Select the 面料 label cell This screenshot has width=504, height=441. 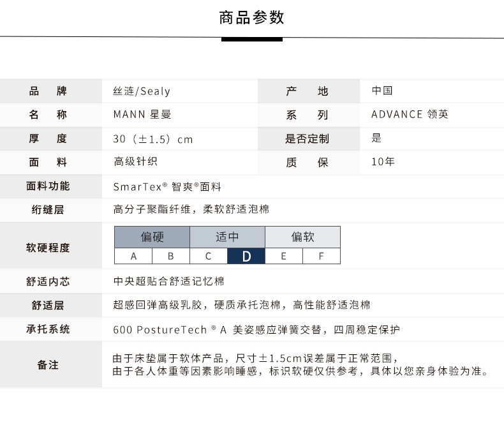tap(51, 162)
